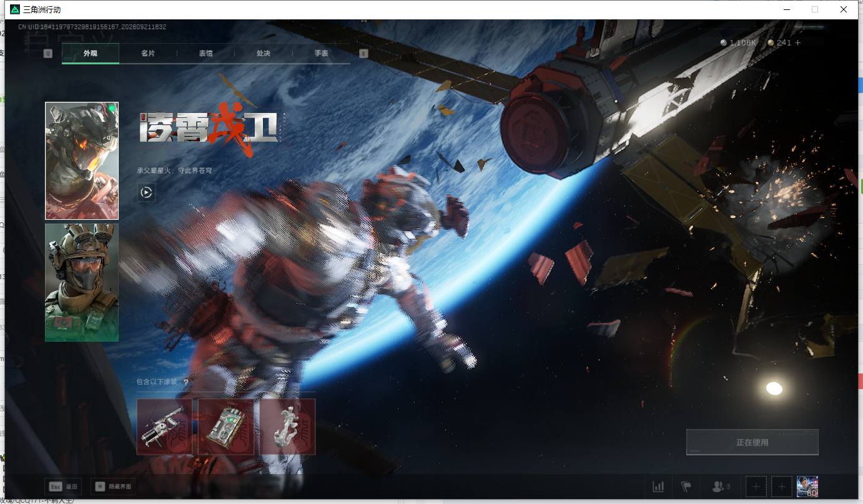This screenshot has height=504, width=863.
Task: Click the Esc 返回 back button
Action: coord(62,487)
